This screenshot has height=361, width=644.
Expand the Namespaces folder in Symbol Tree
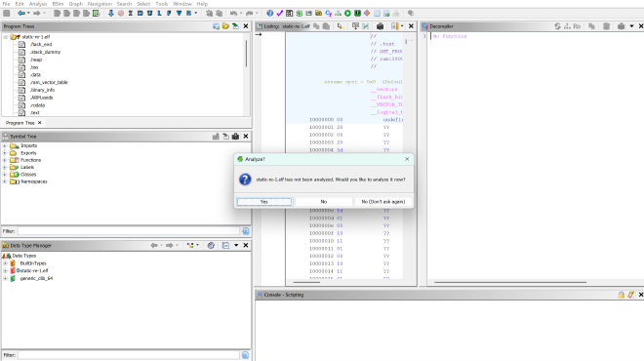coord(5,181)
